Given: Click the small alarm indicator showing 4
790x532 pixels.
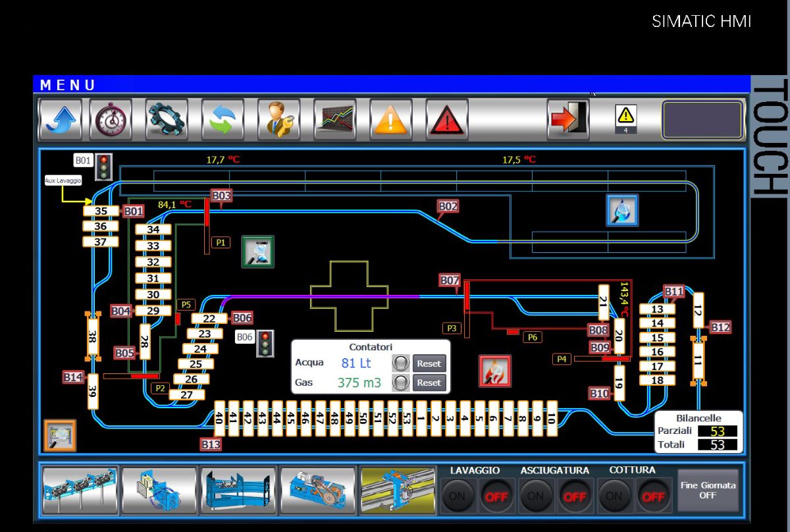Looking at the screenshot, I should coord(625,119).
